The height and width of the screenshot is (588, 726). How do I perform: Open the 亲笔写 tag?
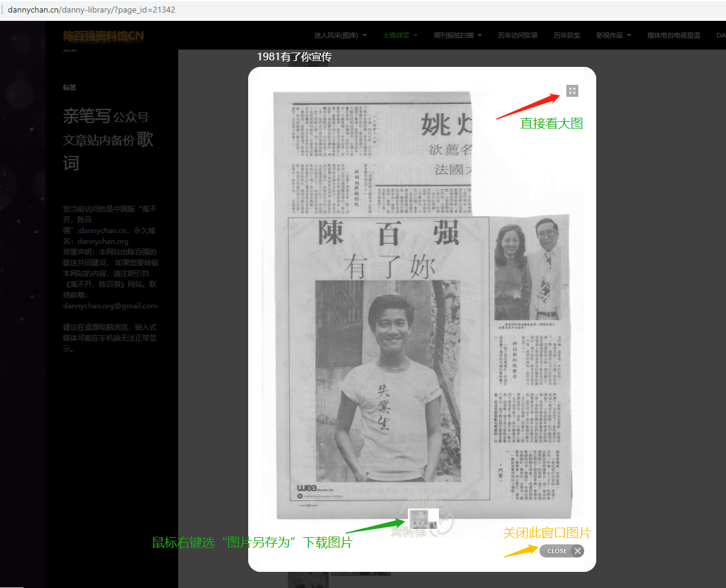tap(87, 115)
